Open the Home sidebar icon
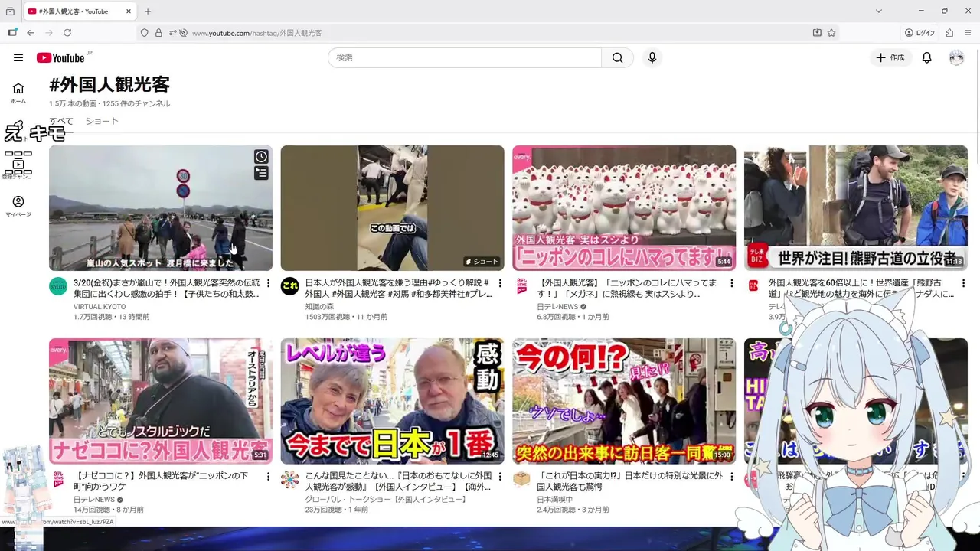Viewport: 980px width, 551px height. 18,93
